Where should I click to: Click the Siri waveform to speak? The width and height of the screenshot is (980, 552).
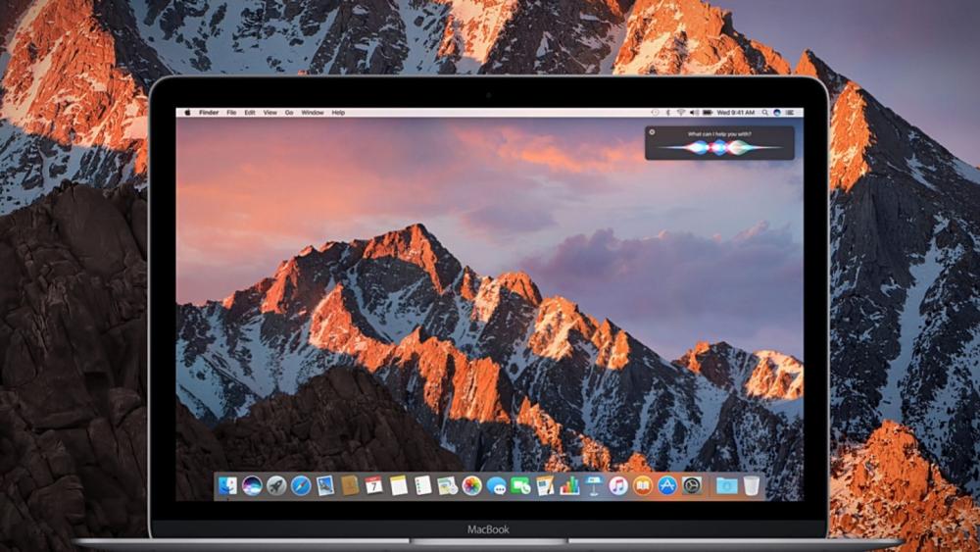click(719, 147)
